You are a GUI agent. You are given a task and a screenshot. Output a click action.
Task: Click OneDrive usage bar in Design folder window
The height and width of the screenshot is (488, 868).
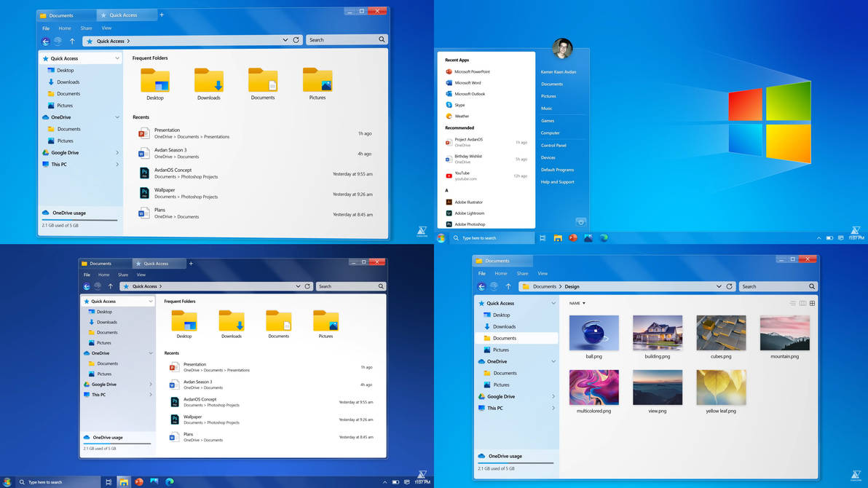(x=516, y=463)
